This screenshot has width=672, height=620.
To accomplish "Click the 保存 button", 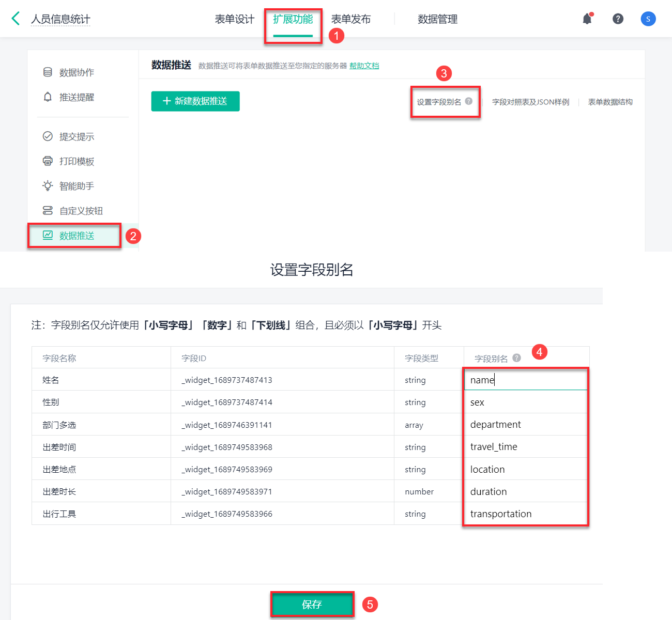I will pos(312,605).
